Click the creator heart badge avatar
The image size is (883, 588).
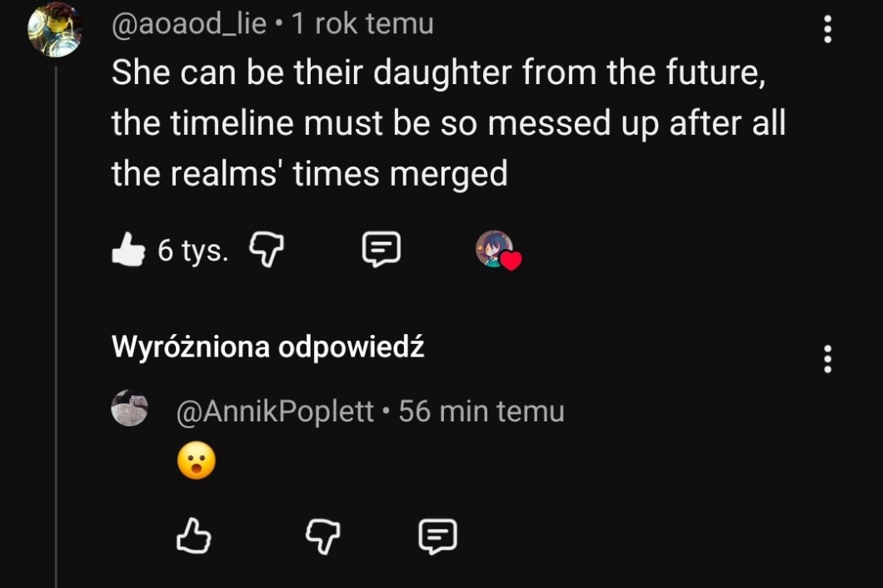pyautogui.click(x=496, y=249)
